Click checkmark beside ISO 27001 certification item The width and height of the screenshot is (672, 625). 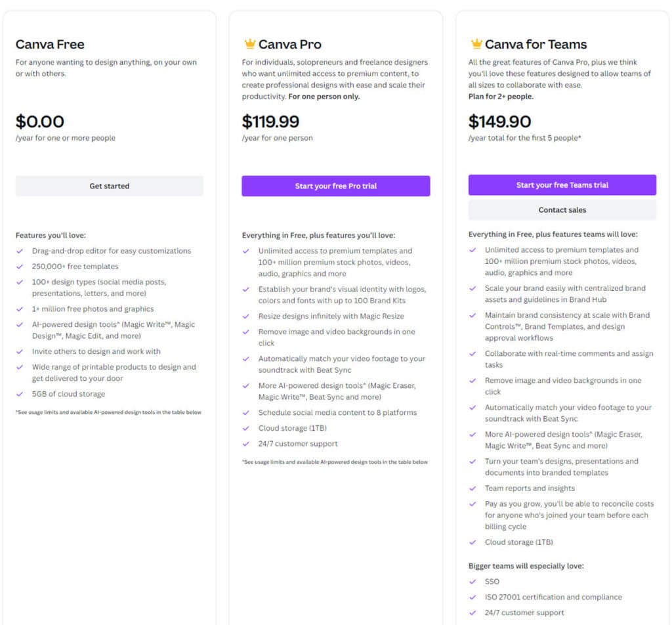(472, 597)
